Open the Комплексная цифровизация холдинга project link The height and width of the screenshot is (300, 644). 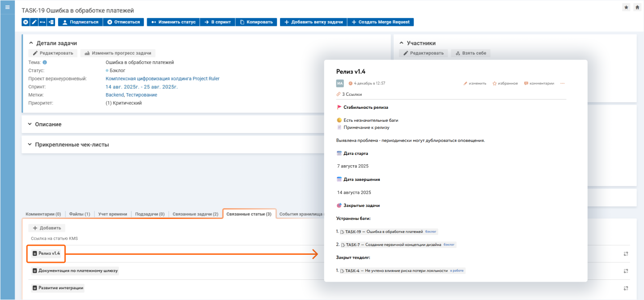point(162,79)
